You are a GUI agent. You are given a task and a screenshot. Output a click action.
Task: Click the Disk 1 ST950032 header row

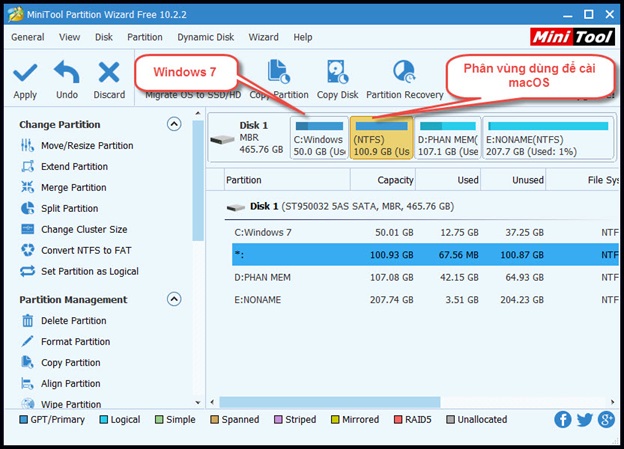coord(422,207)
